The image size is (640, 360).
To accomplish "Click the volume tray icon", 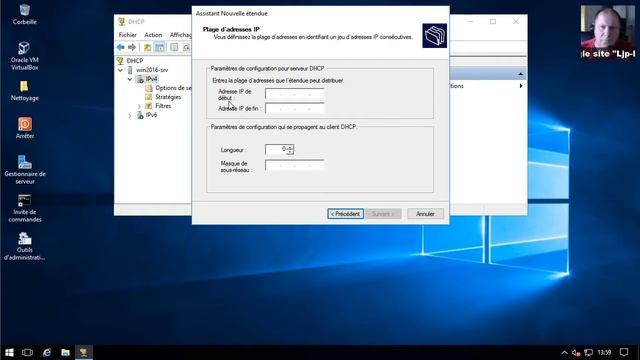I will [x=576, y=352].
